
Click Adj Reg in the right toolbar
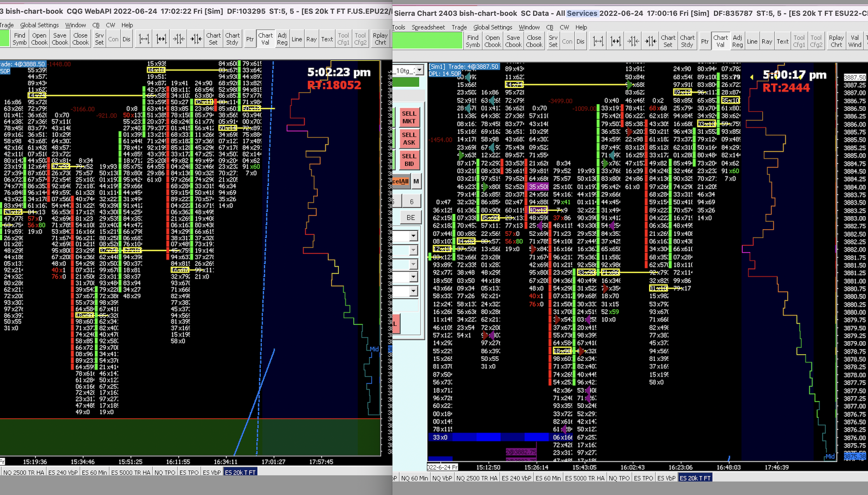737,41
